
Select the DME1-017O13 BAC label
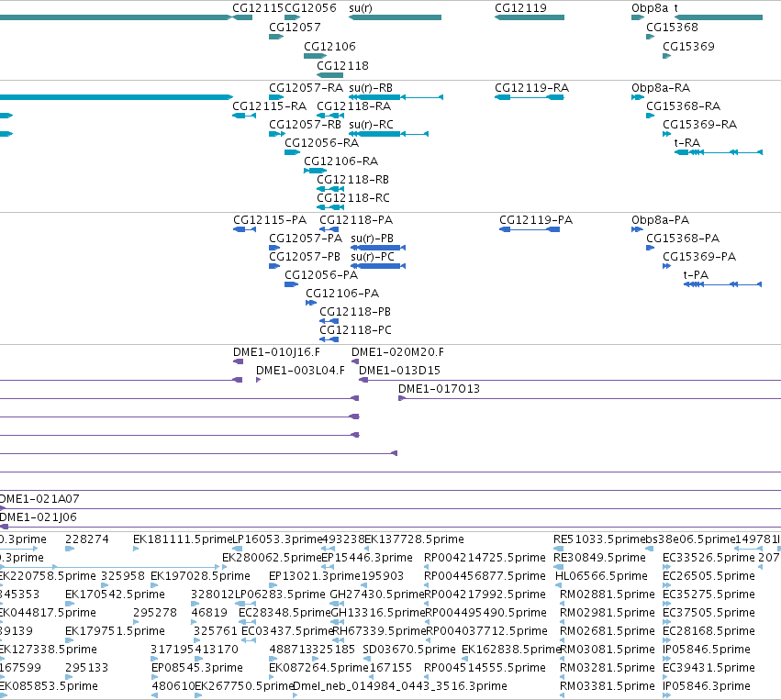pyautogui.click(x=439, y=390)
